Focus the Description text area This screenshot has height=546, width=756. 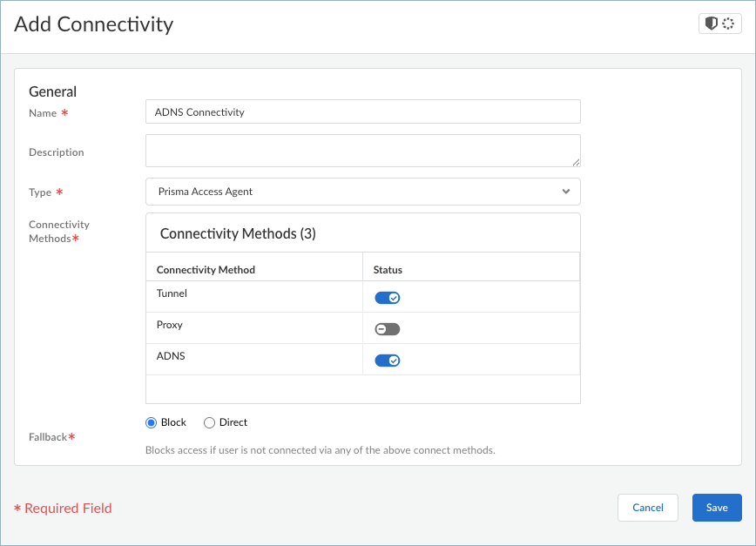[362, 150]
